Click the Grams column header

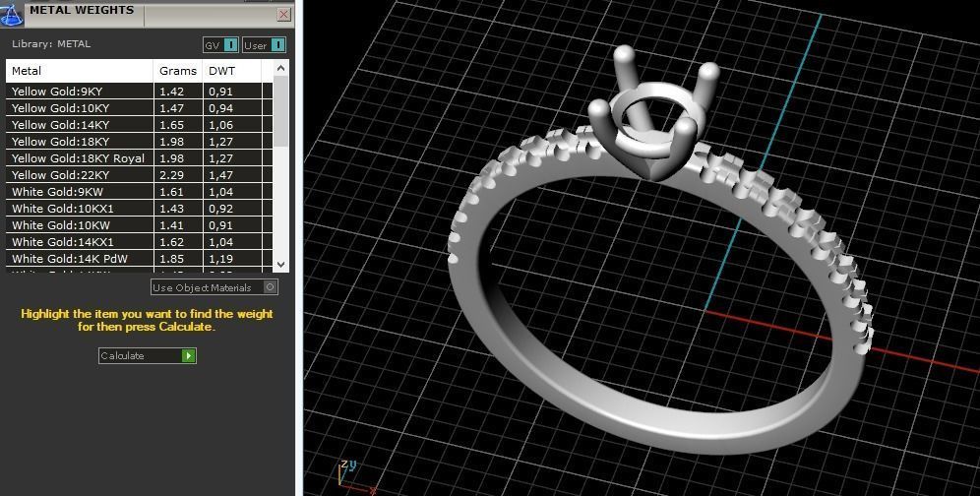[x=178, y=71]
